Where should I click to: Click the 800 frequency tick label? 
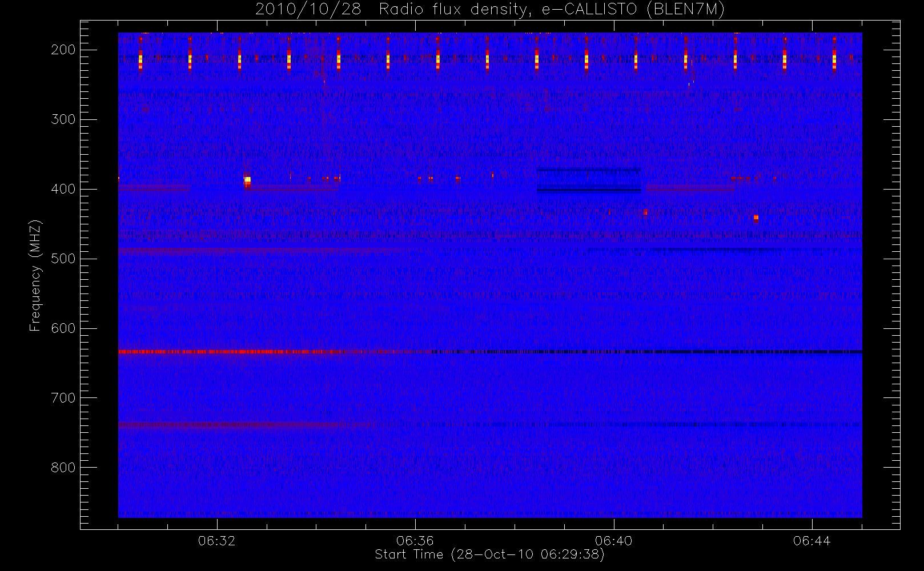63,468
